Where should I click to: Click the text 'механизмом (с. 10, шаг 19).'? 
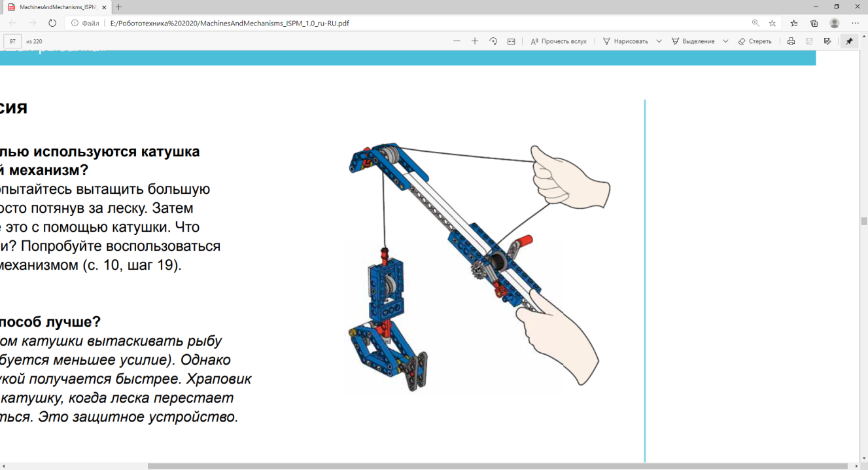coord(90,266)
